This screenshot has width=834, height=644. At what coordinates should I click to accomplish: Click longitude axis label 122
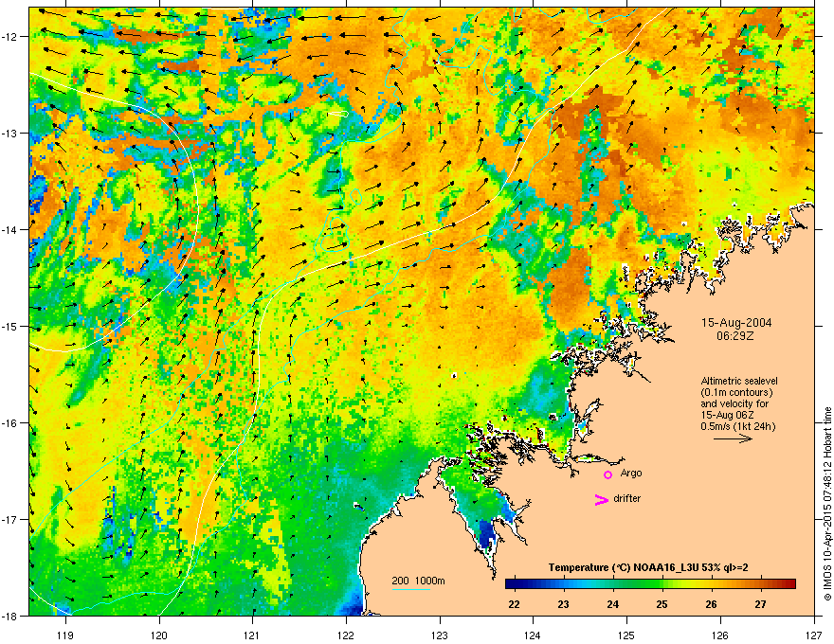tap(346, 635)
